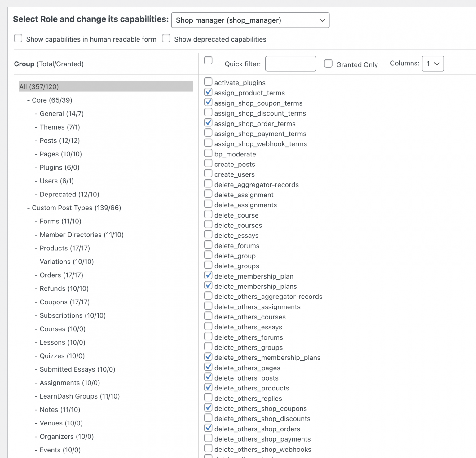Image resolution: width=476 pixels, height=458 pixels.
Task: Enable Show deprecated capabilities
Action: tap(166, 38)
